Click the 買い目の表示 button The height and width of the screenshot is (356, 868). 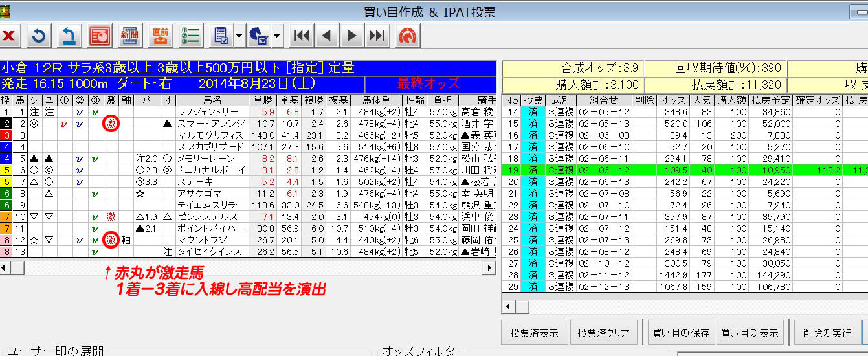tap(750, 333)
